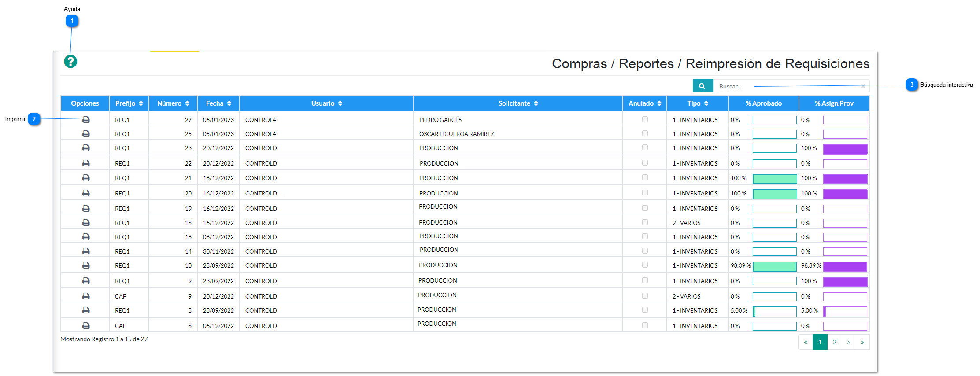Click % Asign.Prov bar for requisition 23
Viewport: 980px width, 376px height.
point(845,149)
